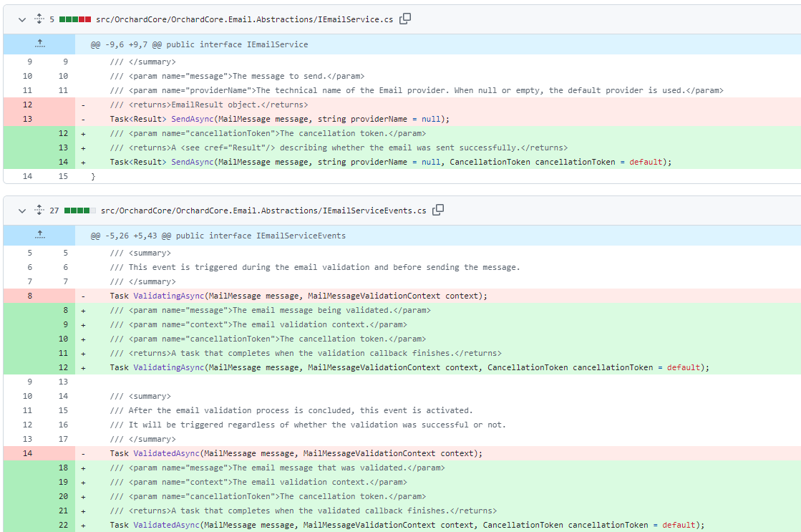Click new line number 16 in IEmailServiceEvents.cs
Image resolution: width=801 pixels, height=532 pixels.
(63, 425)
